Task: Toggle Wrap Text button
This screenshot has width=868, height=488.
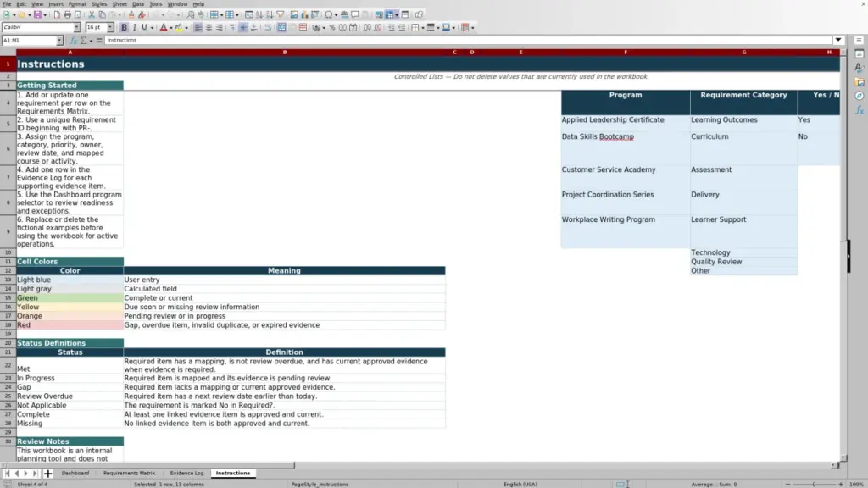Action: [x=268, y=27]
